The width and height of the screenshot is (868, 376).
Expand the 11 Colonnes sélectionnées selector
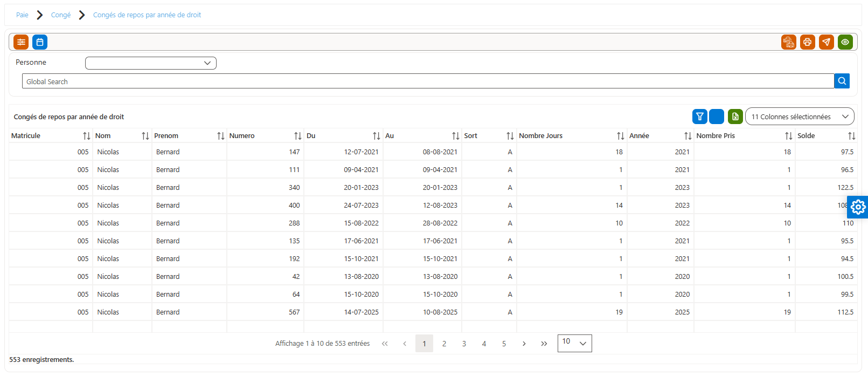tap(800, 117)
